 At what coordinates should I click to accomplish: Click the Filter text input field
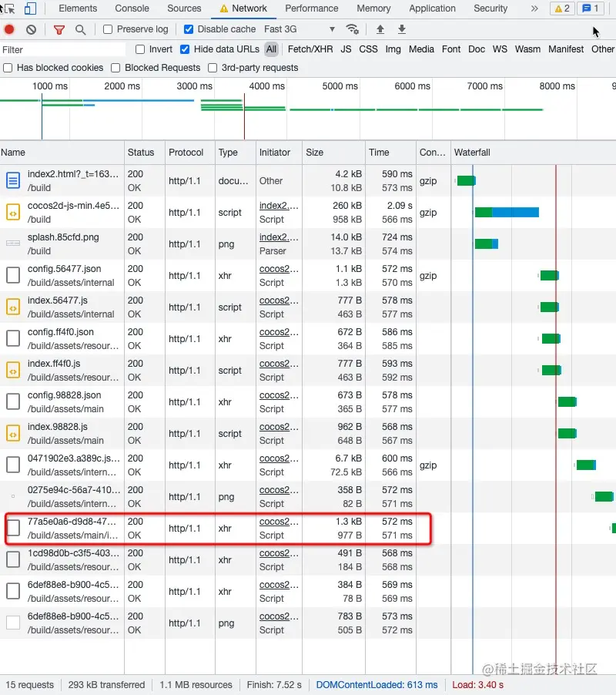[x=63, y=49]
